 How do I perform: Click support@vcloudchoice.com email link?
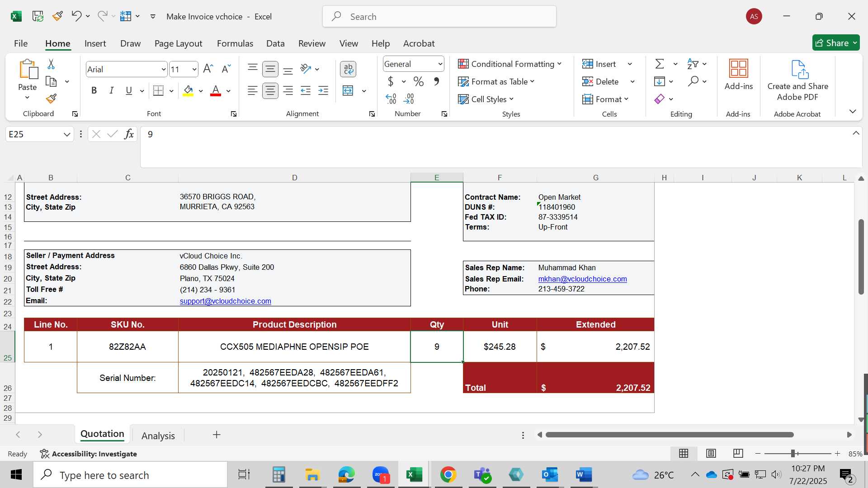[x=225, y=301]
